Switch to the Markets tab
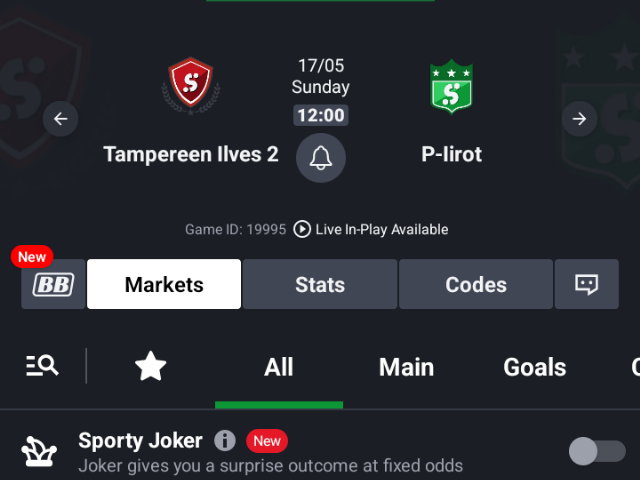The width and height of the screenshot is (640, 480). [x=164, y=284]
